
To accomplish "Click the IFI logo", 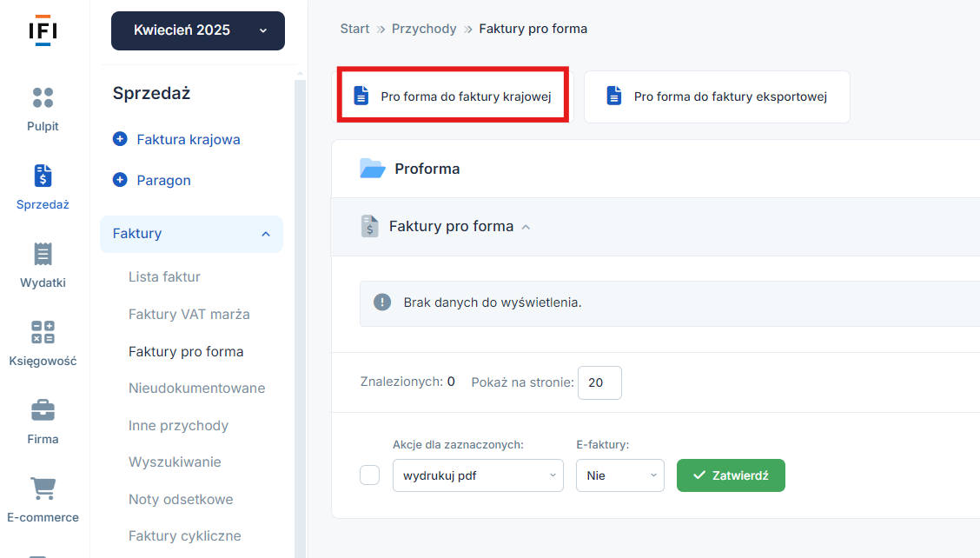I will click(43, 30).
